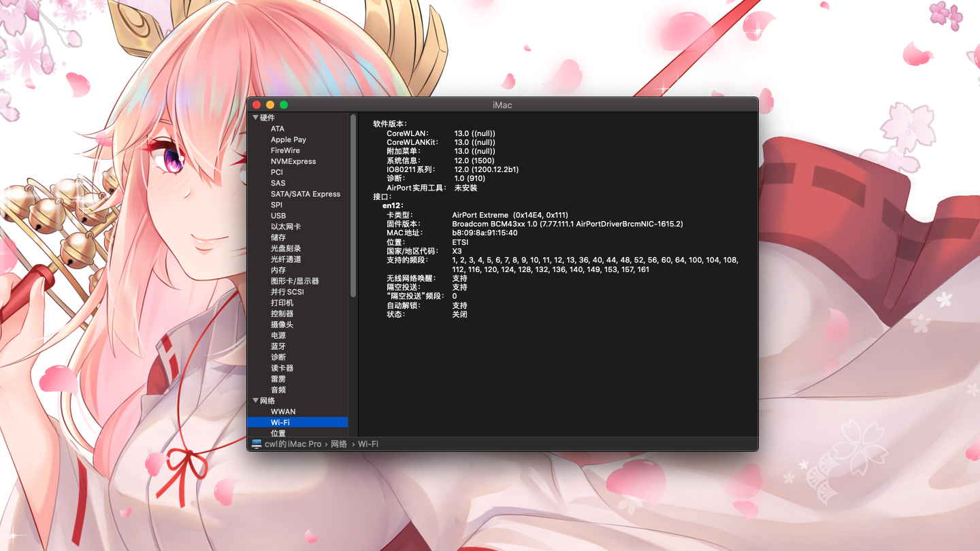Click the CoreWLAN: version row
This screenshot has height=551, width=980.
441,133
